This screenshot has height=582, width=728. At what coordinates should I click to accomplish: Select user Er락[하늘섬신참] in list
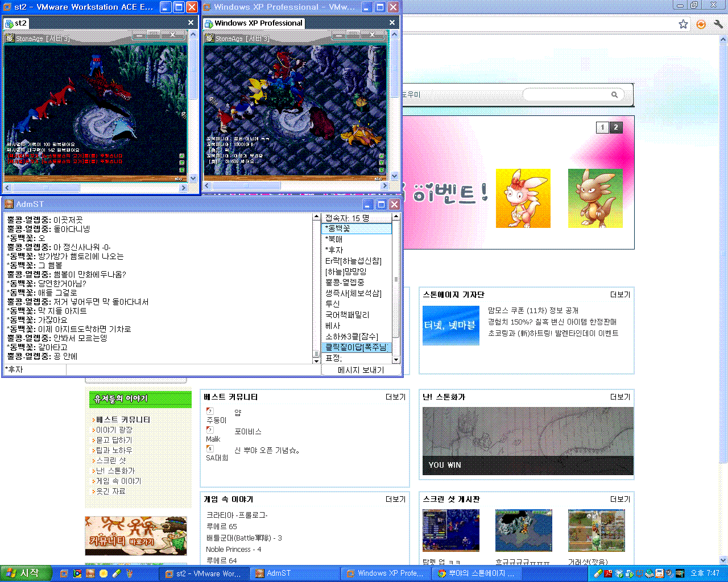(357, 261)
